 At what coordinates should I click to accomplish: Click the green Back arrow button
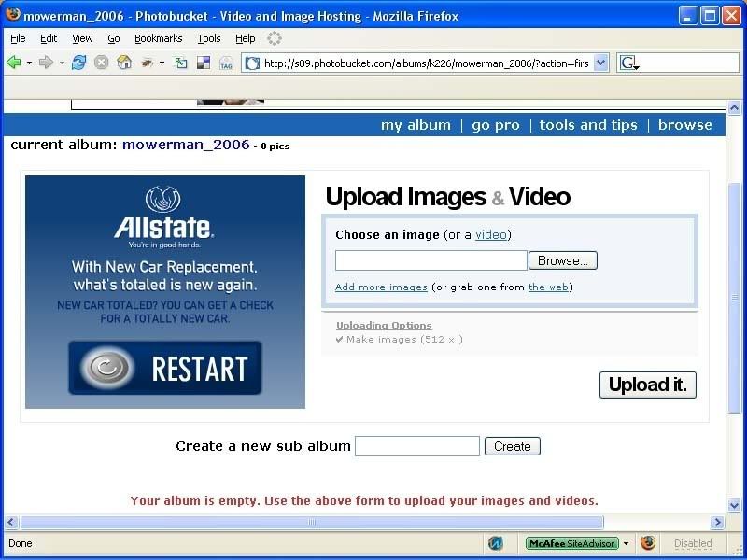14,63
